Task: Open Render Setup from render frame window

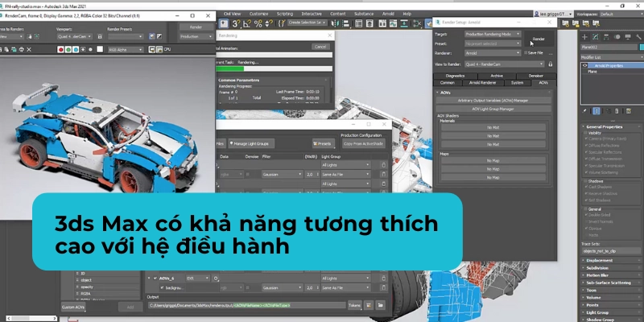Action: point(152,36)
